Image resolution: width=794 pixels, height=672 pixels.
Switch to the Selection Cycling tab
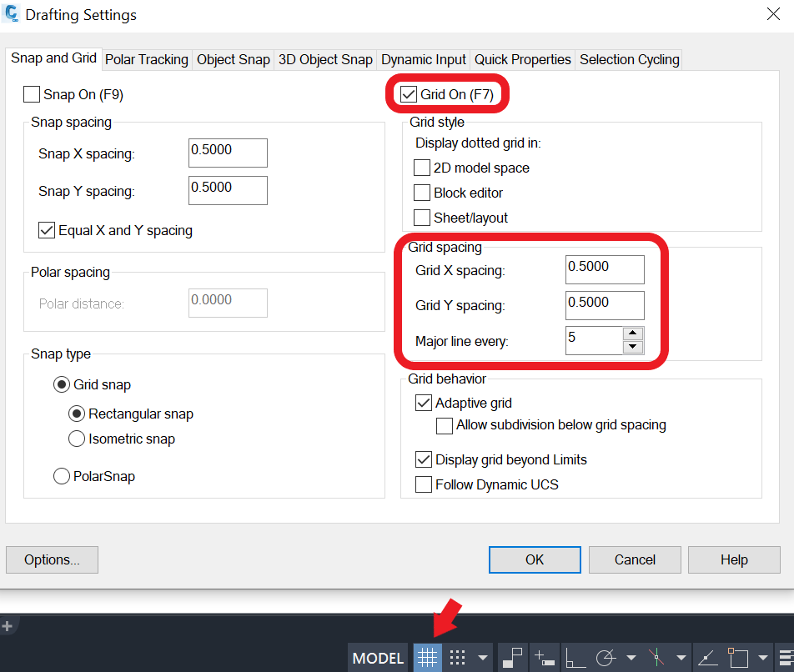(630, 60)
